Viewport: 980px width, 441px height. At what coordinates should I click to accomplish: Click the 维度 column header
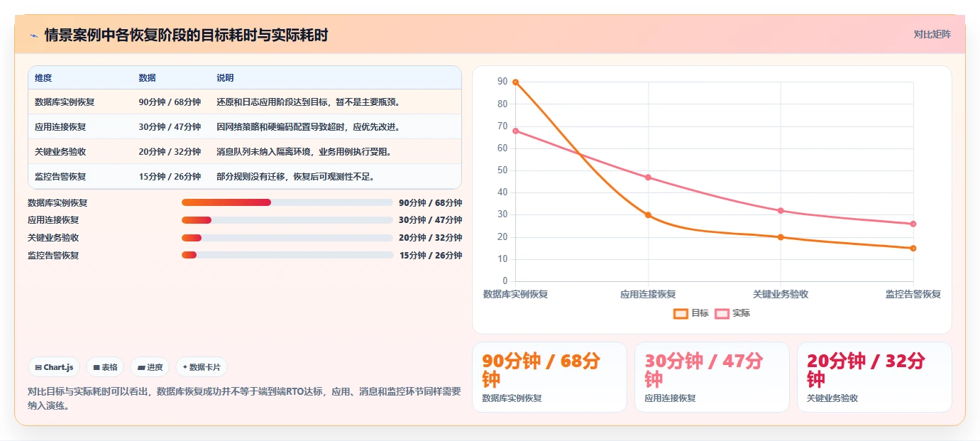43,78
